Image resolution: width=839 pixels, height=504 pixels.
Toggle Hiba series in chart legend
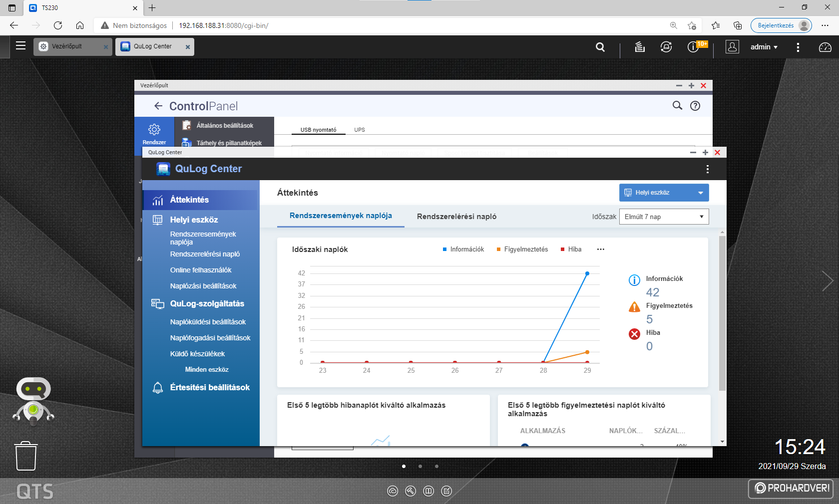[571, 249]
